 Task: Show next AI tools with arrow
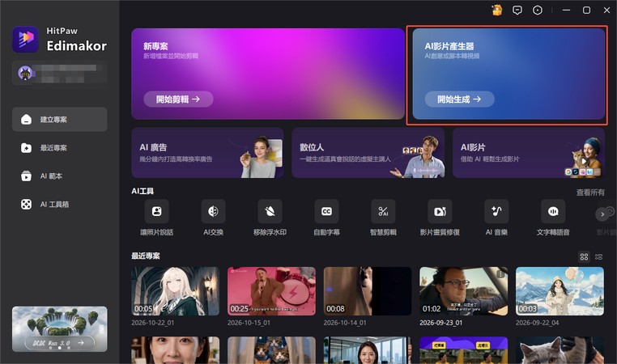coord(602,214)
